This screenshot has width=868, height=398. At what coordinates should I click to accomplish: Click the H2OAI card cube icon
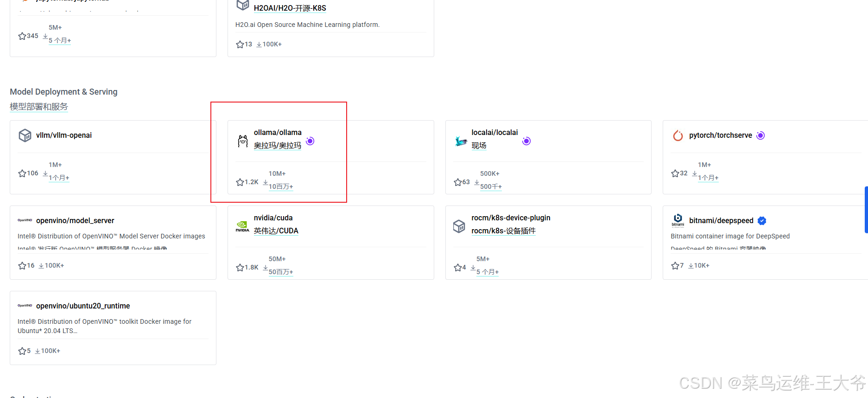[x=243, y=5]
